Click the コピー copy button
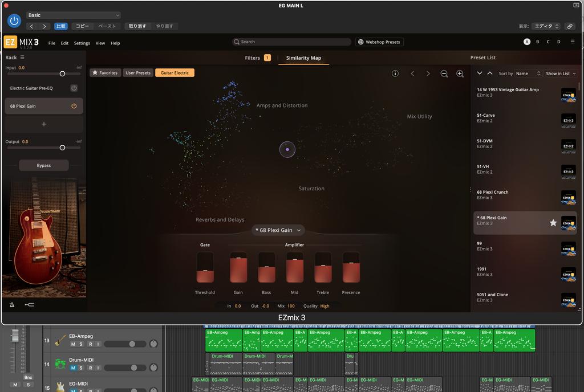This screenshot has width=584, height=392. point(82,26)
